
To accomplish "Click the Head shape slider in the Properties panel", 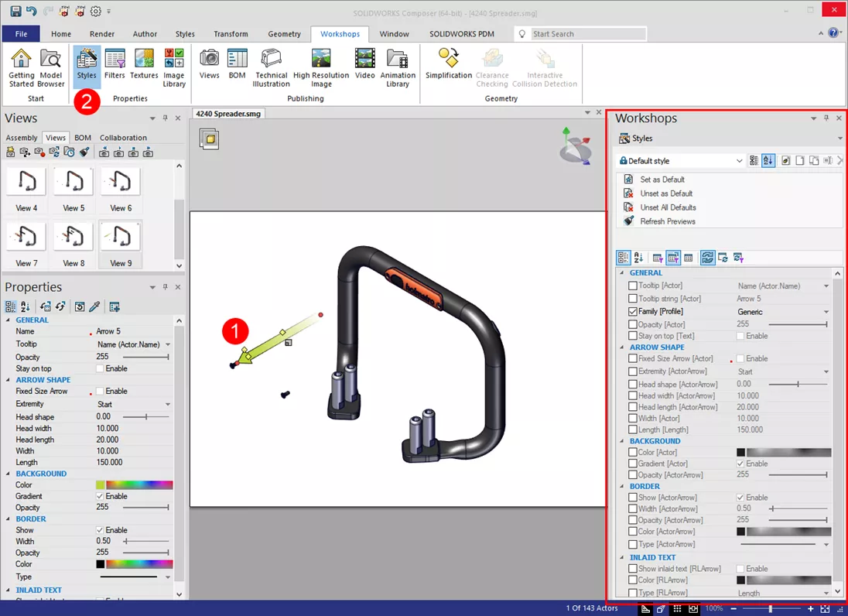I will click(x=146, y=417).
